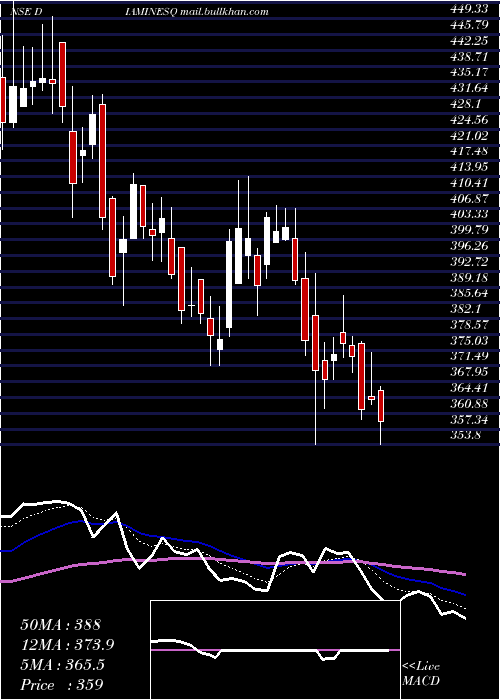500x700 pixels.
Task: Click the IAMINESQ mail.bullkhan.com header text
Action: click(x=197, y=12)
